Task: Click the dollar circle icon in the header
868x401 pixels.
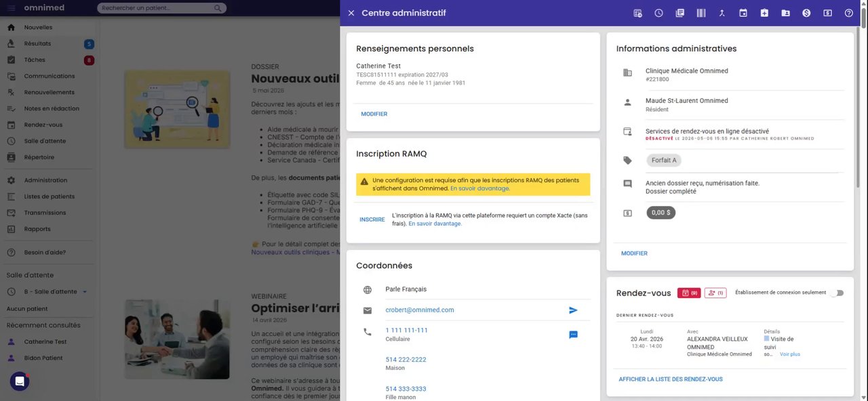Action: pyautogui.click(x=806, y=13)
